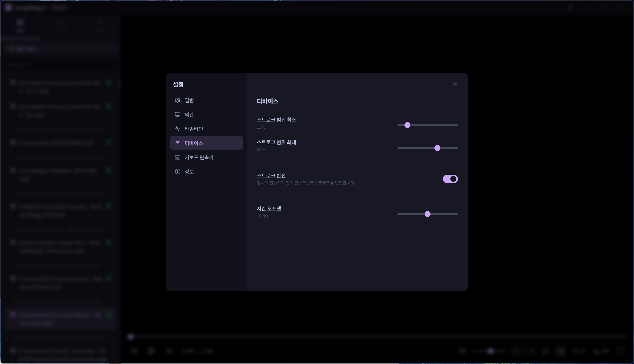Click the left end of 시간 오프셋 track
Viewport: 634px width, 364px height.
(x=399, y=214)
